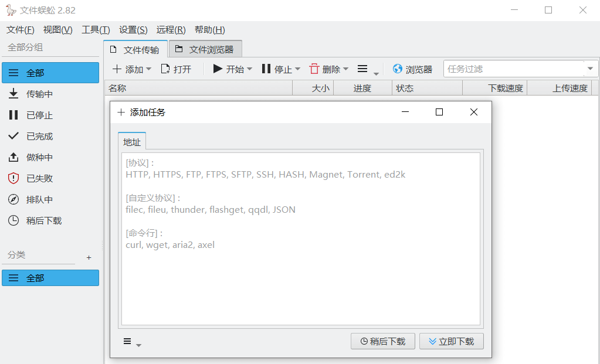Sort by the 上传速度 column header
Image resolution: width=600 pixels, height=364 pixels.
click(560, 89)
